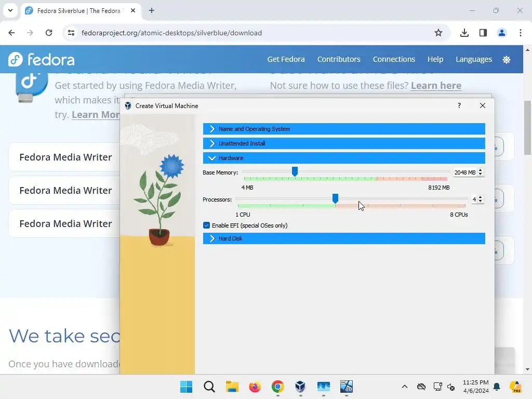Open Chrome side panel icon
The width and height of the screenshot is (532, 399).
483,33
